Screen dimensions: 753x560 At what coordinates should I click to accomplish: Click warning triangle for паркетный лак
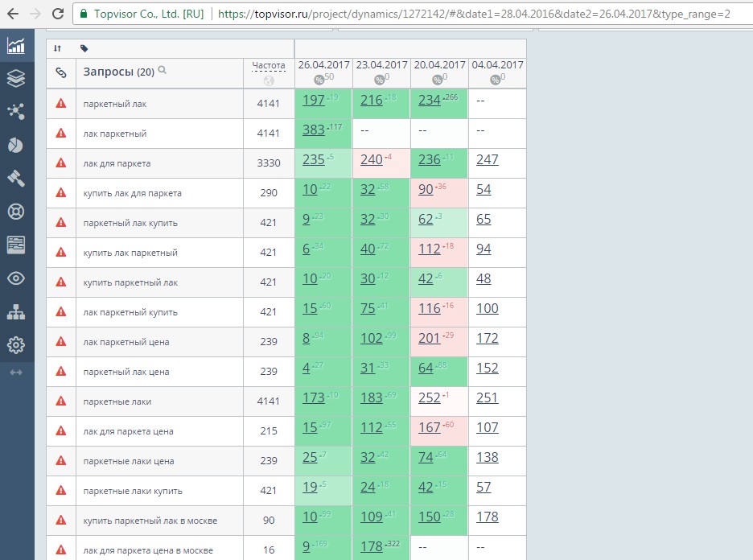coord(61,103)
